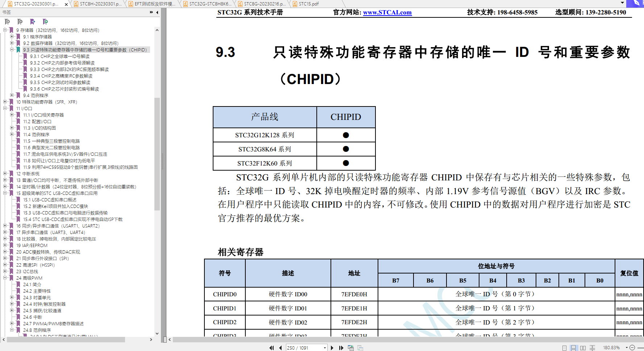Click the go-to-bookmark arrow icon

[x=33, y=22]
